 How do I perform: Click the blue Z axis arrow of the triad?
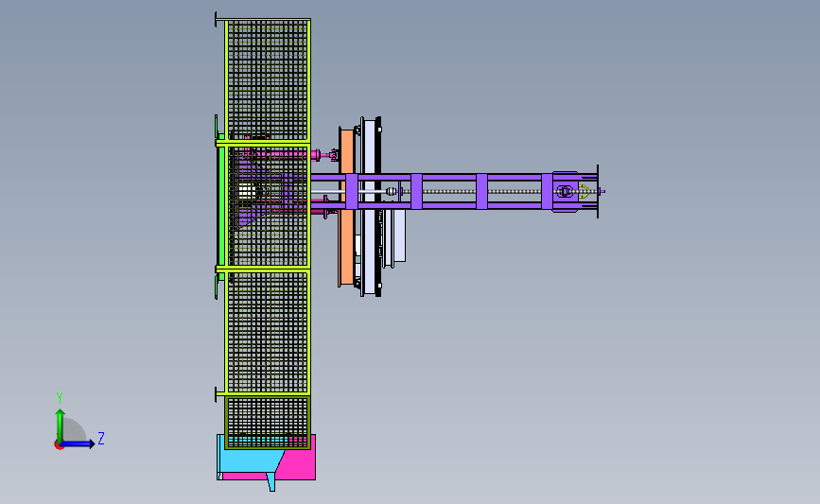click(79, 443)
